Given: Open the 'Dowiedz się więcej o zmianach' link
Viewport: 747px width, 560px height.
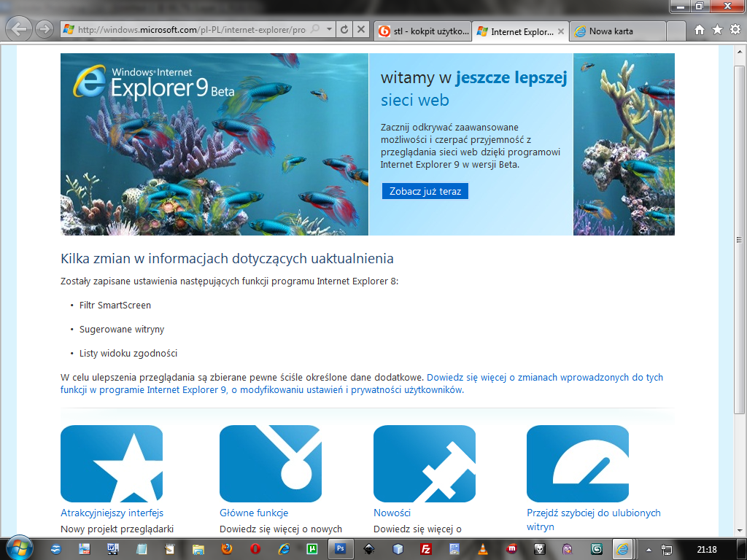Looking at the screenshot, I should [362, 384].
